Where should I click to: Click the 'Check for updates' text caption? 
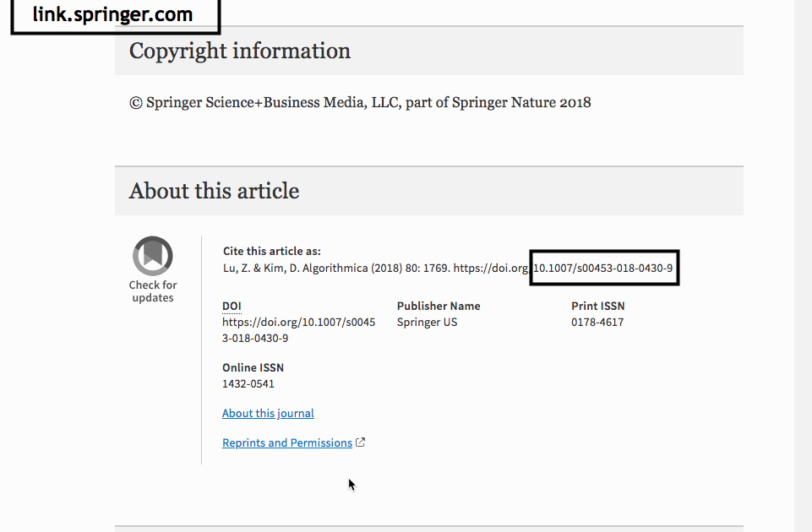pyautogui.click(x=153, y=291)
